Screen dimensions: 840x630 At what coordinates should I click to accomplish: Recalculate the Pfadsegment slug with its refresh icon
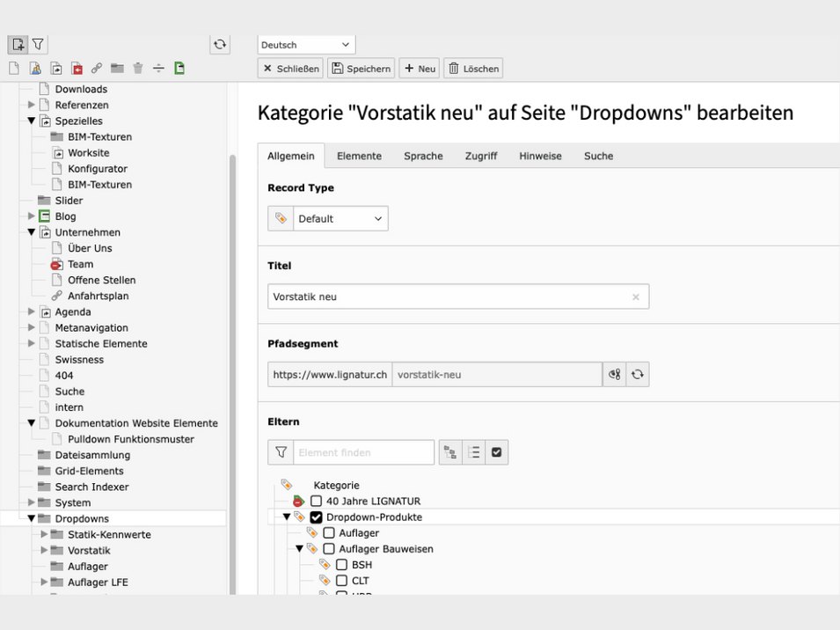click(638, 375)
